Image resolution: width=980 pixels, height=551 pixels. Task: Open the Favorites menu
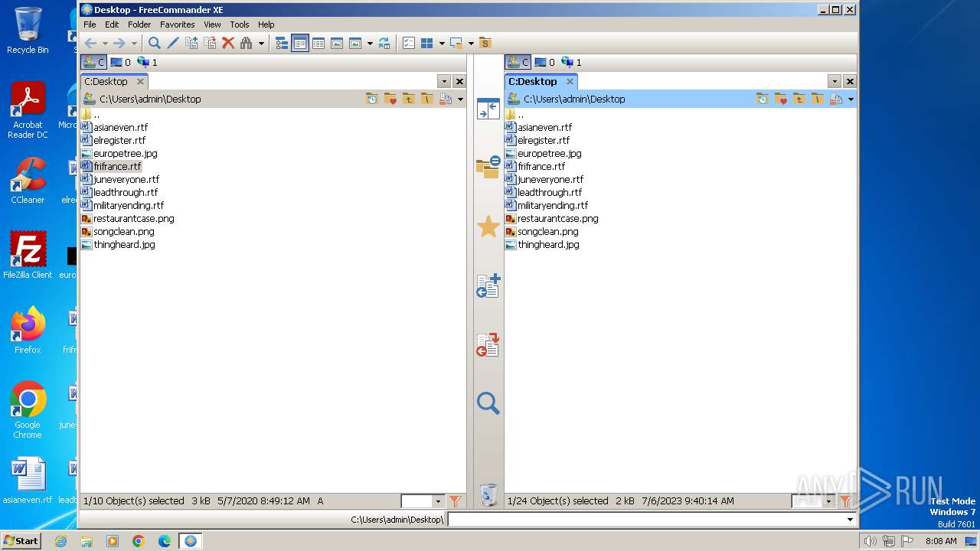178,24
